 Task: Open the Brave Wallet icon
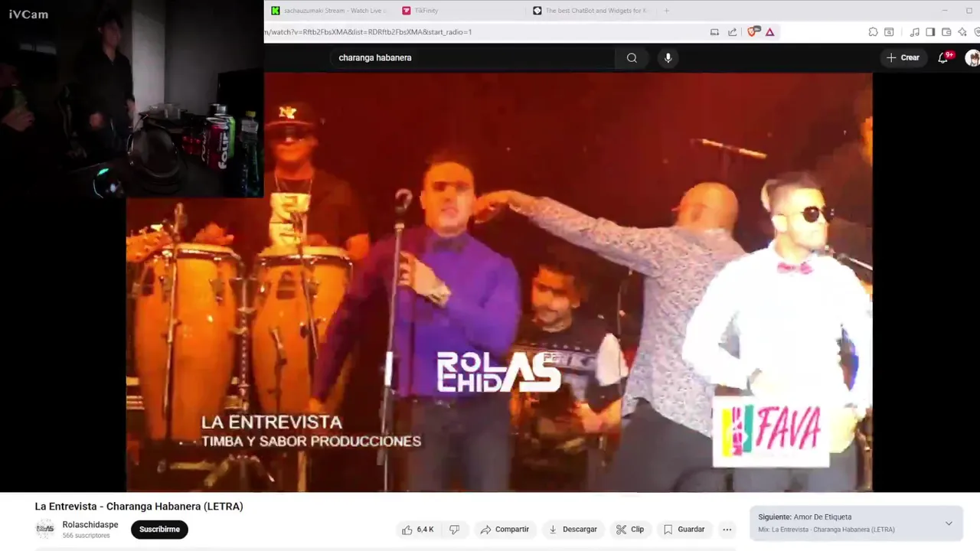[946, 32]
